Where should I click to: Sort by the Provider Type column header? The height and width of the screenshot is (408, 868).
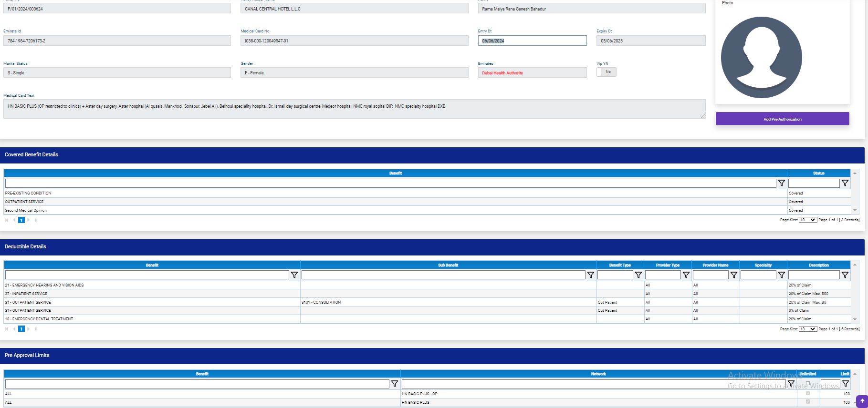point(668,265)
